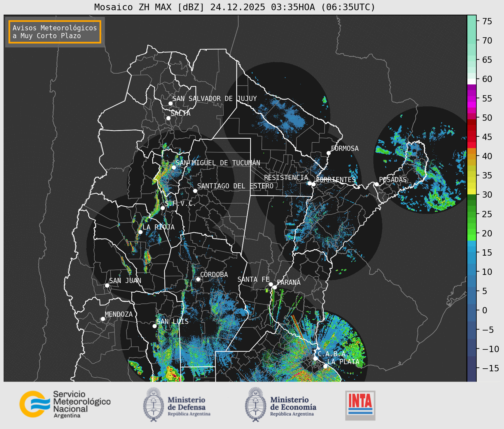Click the Santa Fe city marker
504x429 pixels.
271,284
